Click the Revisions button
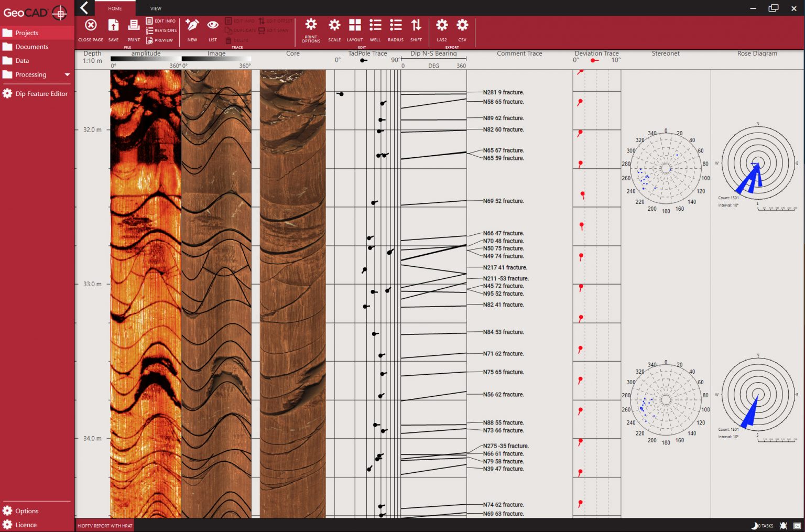Viewport: 805px width, 532px height. click(161, 30)
